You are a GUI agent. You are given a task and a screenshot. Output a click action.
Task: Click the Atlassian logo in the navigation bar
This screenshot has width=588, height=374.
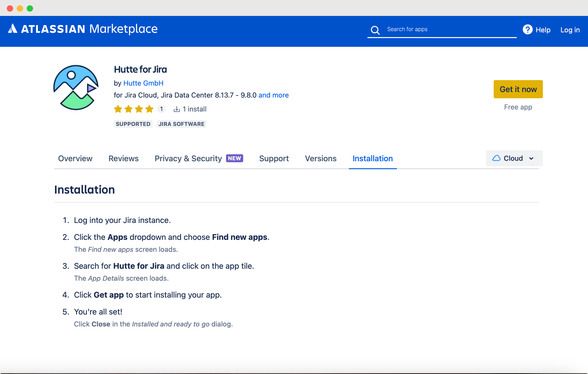coord(12,29)
